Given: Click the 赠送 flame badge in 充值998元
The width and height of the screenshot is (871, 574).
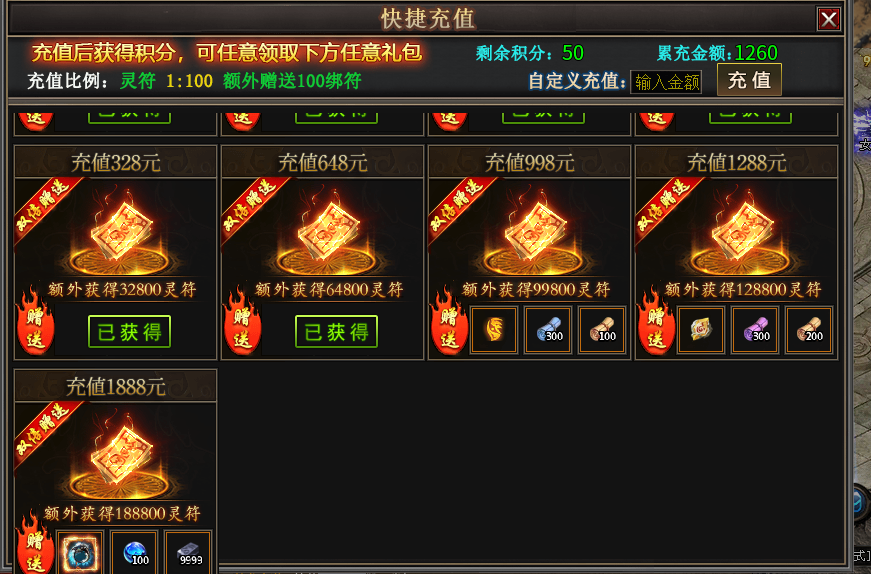Looking at the screenshot, I should pyautogui.click(x=449, y=320).
